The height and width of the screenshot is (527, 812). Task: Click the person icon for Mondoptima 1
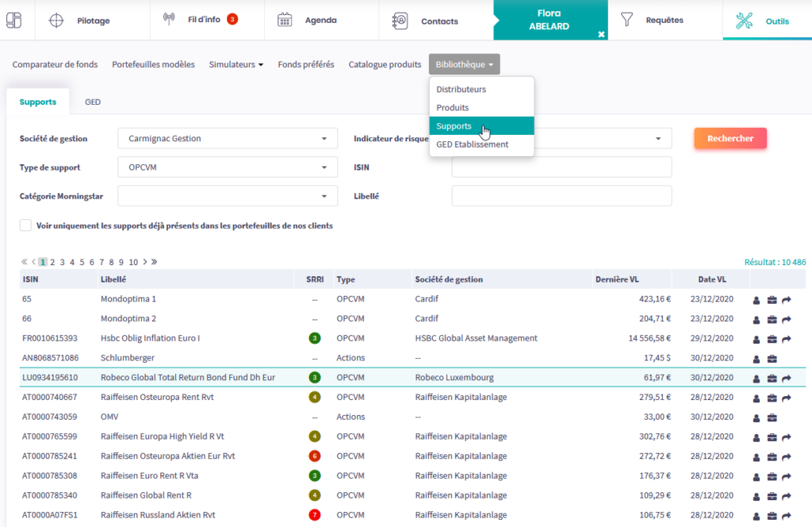pyautogui.click(x=756, y=300)
